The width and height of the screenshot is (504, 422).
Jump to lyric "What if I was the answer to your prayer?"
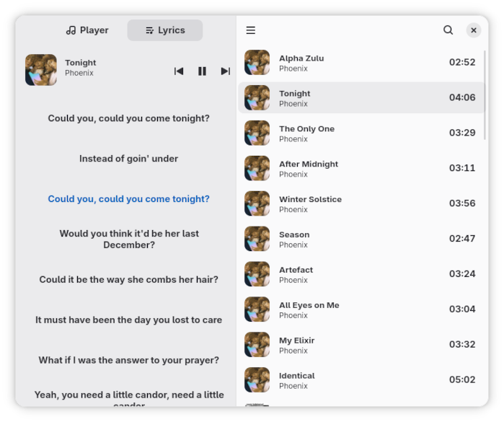pos(128,360)
